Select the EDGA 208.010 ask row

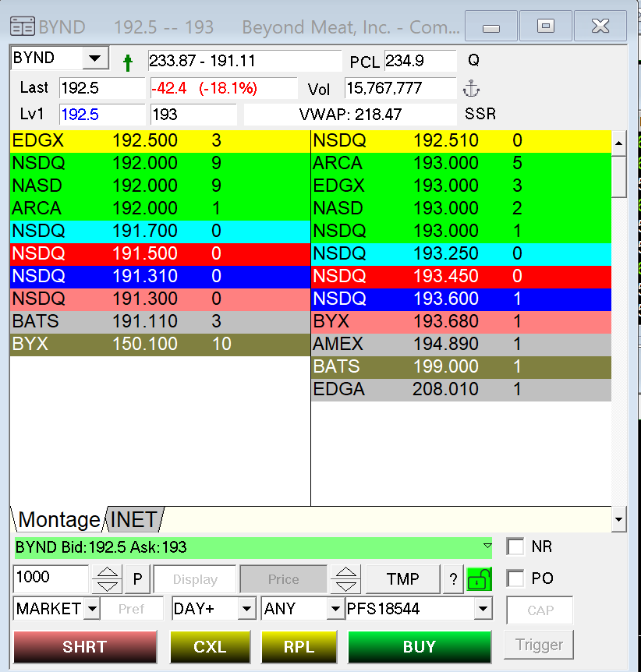pos(462,390)
